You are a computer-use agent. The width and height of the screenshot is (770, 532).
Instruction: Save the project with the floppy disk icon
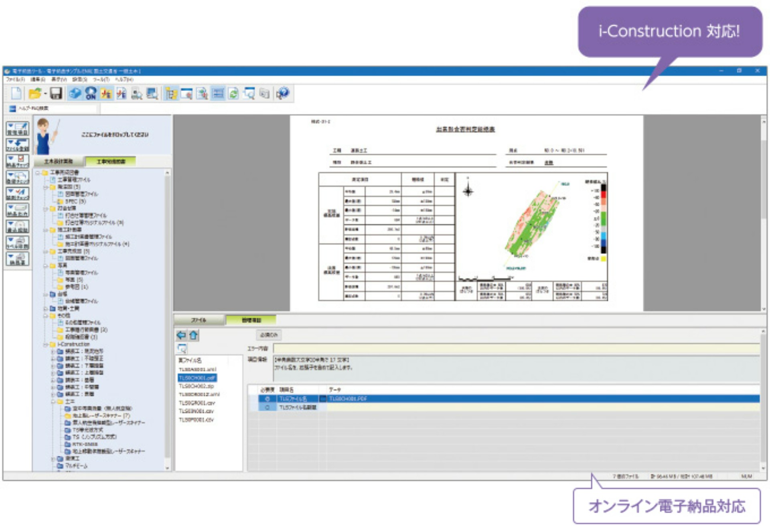click(56, 94)
